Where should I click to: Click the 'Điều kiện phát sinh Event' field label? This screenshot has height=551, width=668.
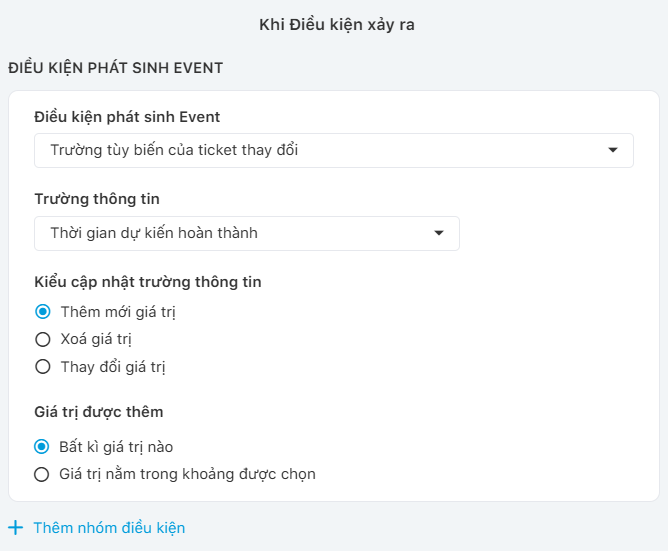(x=127, y=117)
